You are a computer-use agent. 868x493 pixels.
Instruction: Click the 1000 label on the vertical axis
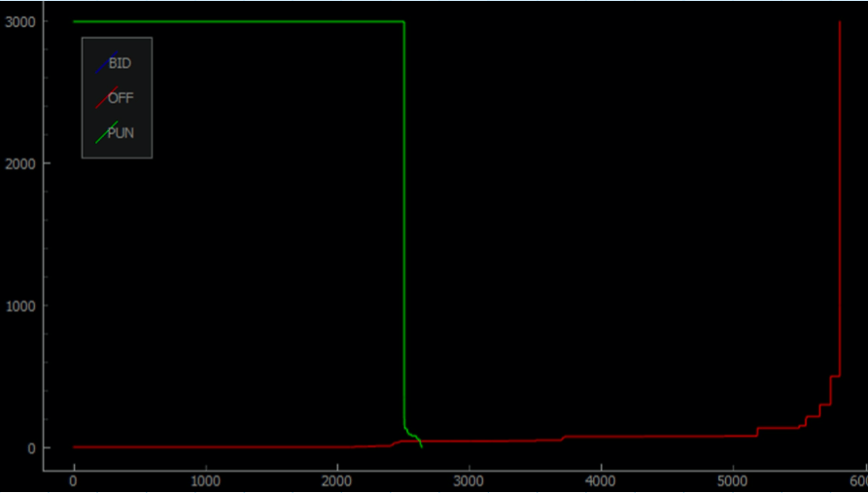click(19, 305)
